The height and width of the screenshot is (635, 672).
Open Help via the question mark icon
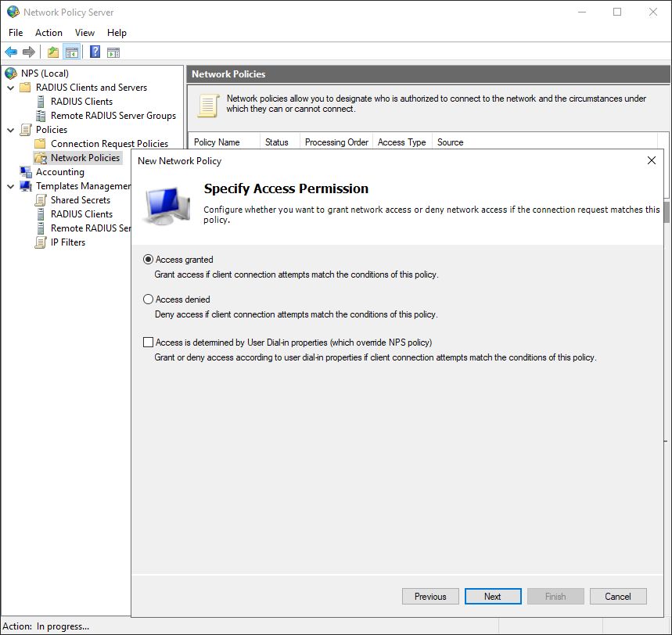[x=95, y=52]
